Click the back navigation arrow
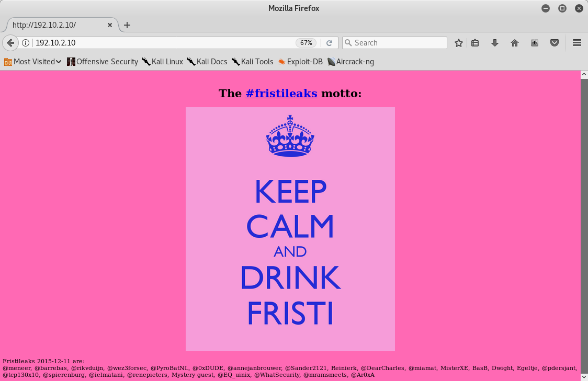 (10, 43)
